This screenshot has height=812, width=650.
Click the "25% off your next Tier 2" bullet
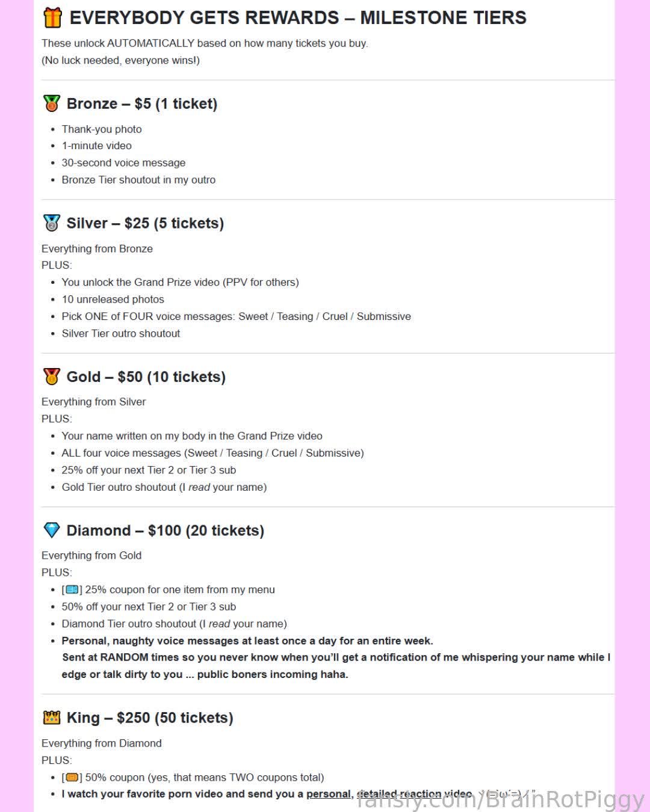[149, 470]
